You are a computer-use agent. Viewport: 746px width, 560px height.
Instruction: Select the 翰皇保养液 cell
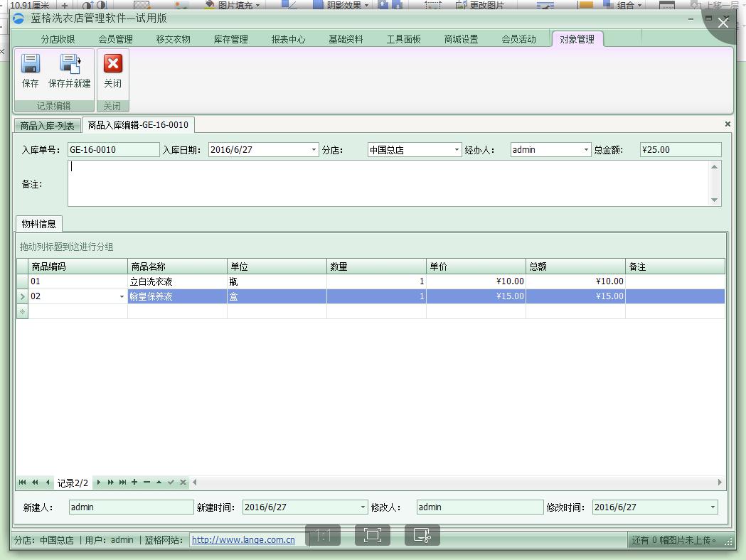(x=178, y=296)
